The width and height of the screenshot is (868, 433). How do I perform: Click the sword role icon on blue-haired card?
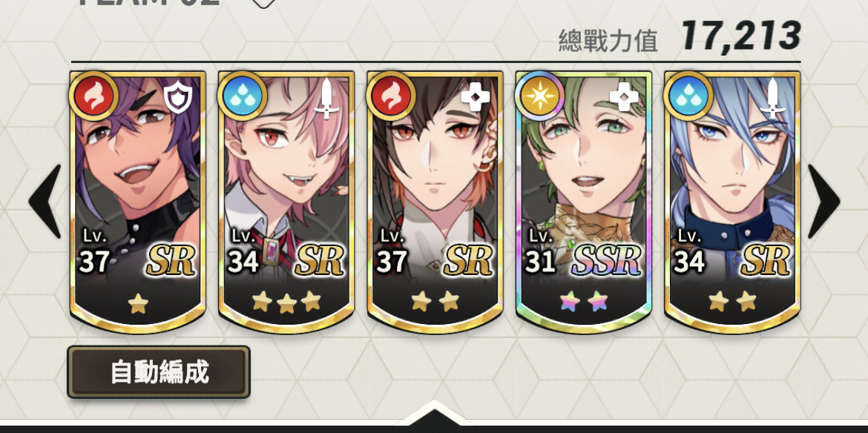tap(773, 98)
